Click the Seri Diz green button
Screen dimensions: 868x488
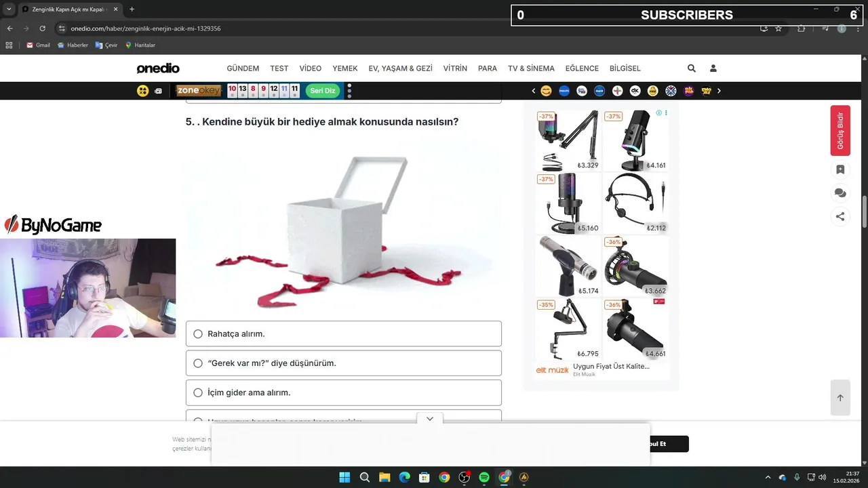323,91
